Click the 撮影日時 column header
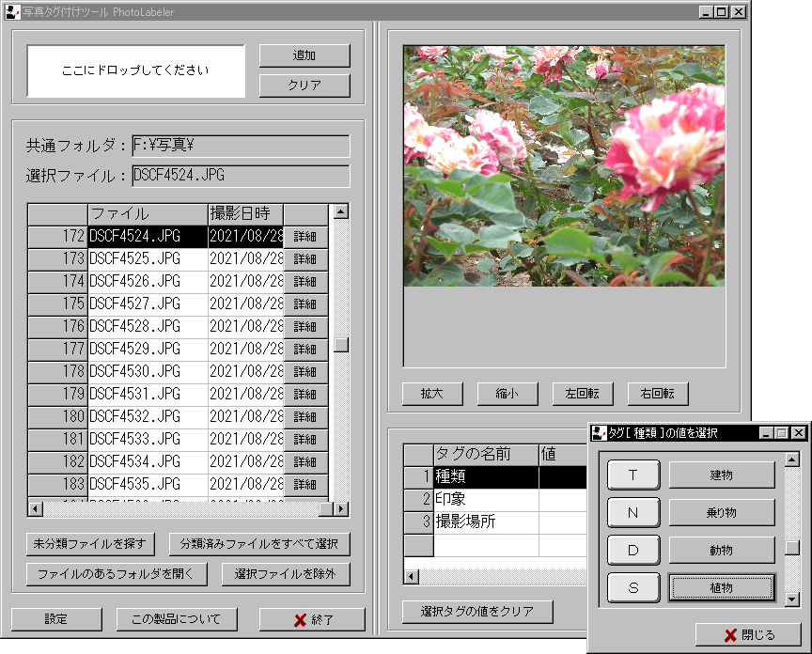The height and width of the screenshot is (654, 812). coord(245,214)
